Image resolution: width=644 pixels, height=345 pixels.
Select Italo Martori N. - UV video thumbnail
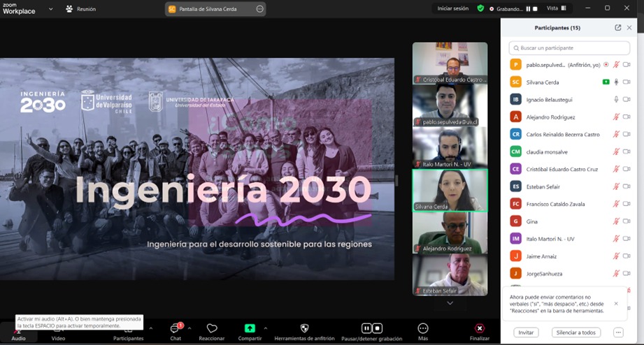[450, 147]
